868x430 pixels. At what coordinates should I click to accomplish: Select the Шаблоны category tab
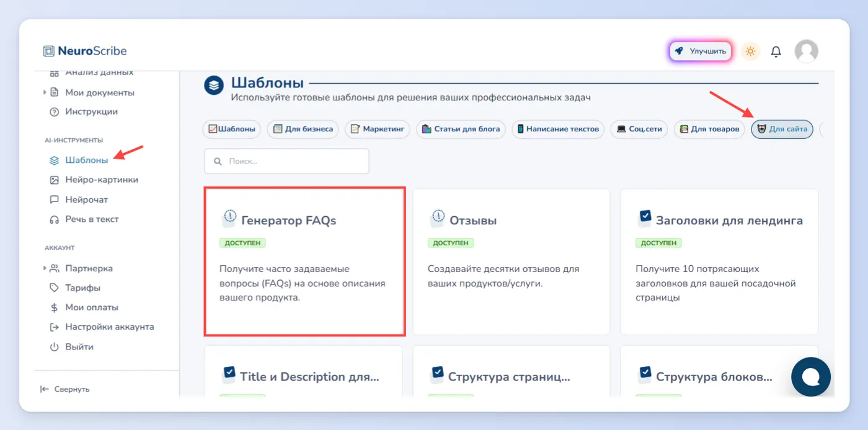232,129
